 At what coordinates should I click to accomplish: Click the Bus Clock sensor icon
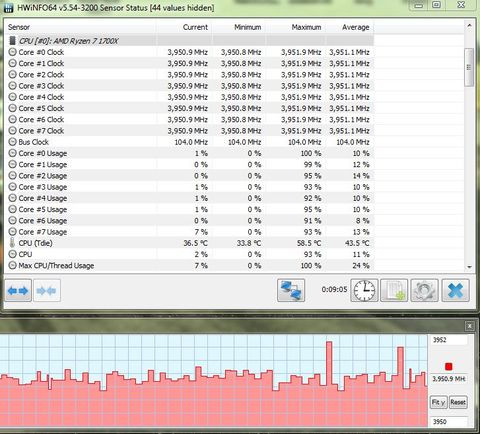pyautogui.click(x=12, y=142)
